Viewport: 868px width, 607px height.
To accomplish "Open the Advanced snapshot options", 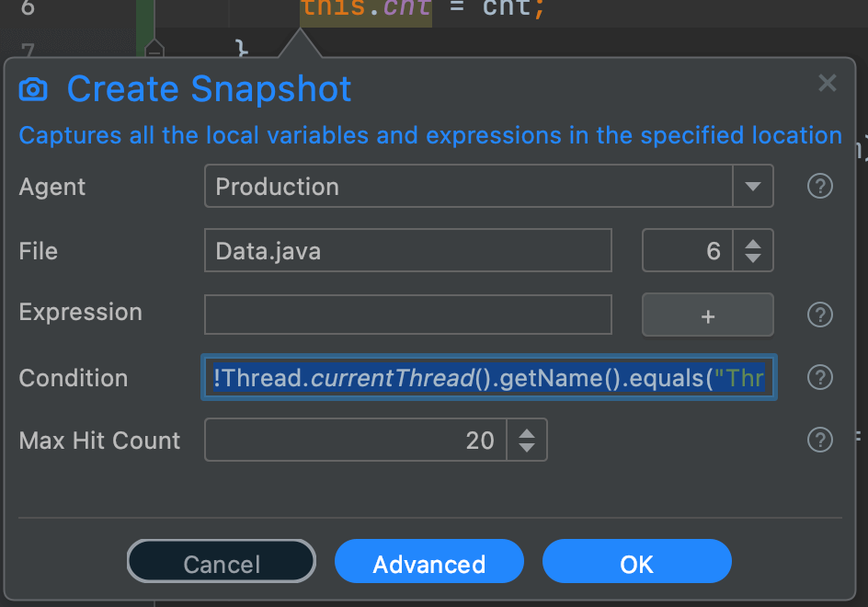I will [x=428, y=563].
